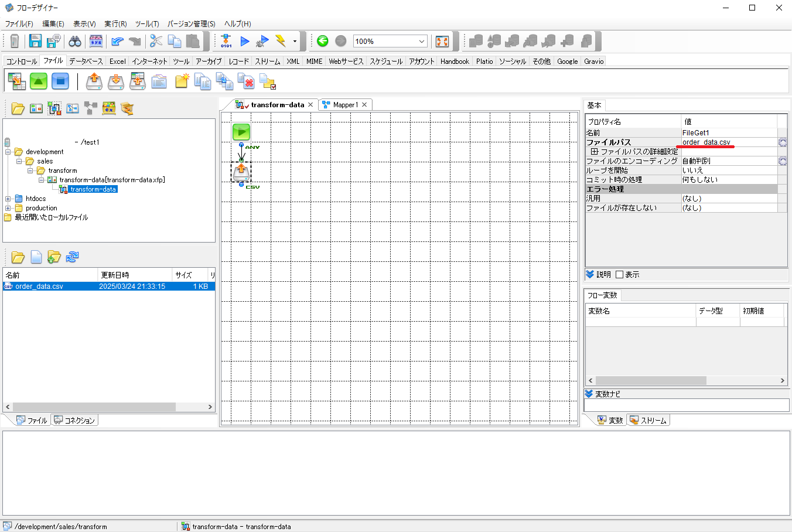
Task: Expand the htdocs folder node
Action: pos(8,199)
